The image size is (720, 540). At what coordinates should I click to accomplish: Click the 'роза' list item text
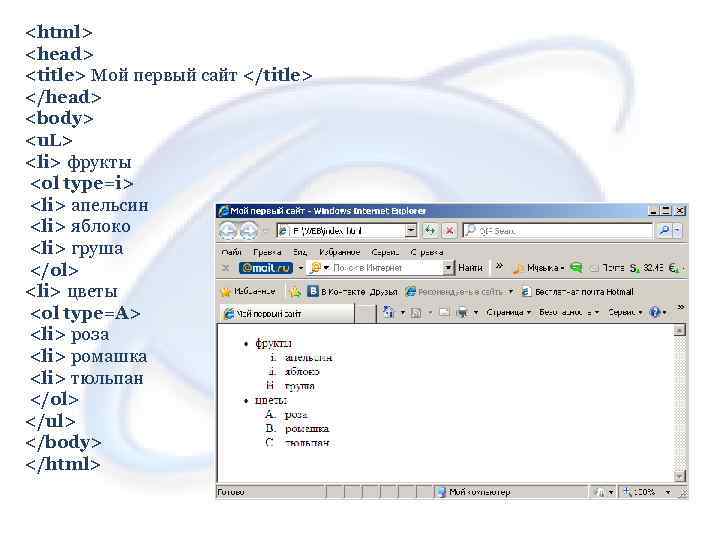tap(296, 415)
